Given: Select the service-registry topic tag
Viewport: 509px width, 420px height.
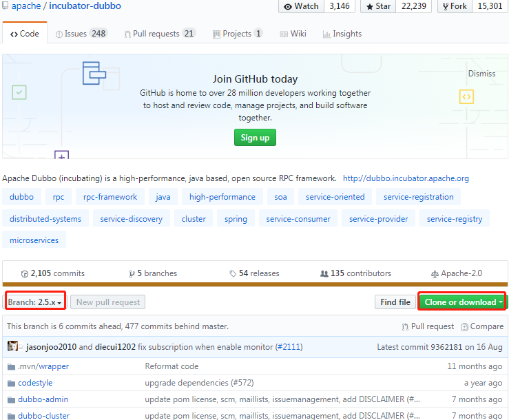Looking at the screenshot, I should [455, 219].
